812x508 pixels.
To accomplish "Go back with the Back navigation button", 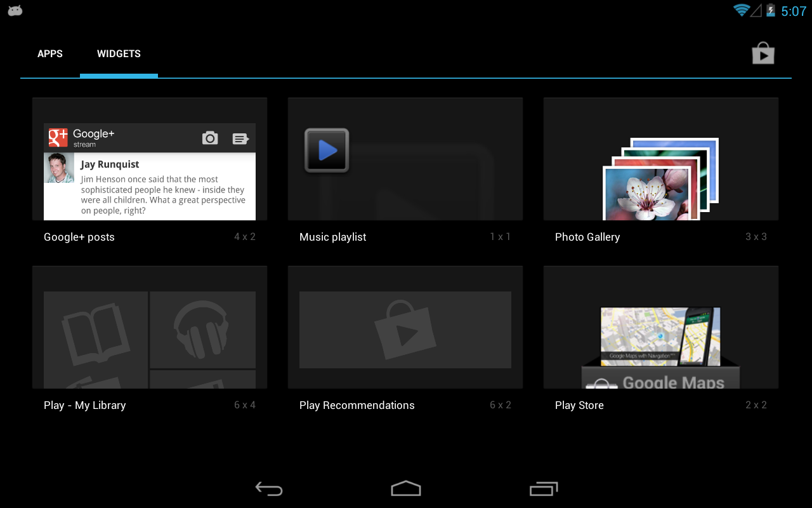I will (x=269, y=488).
